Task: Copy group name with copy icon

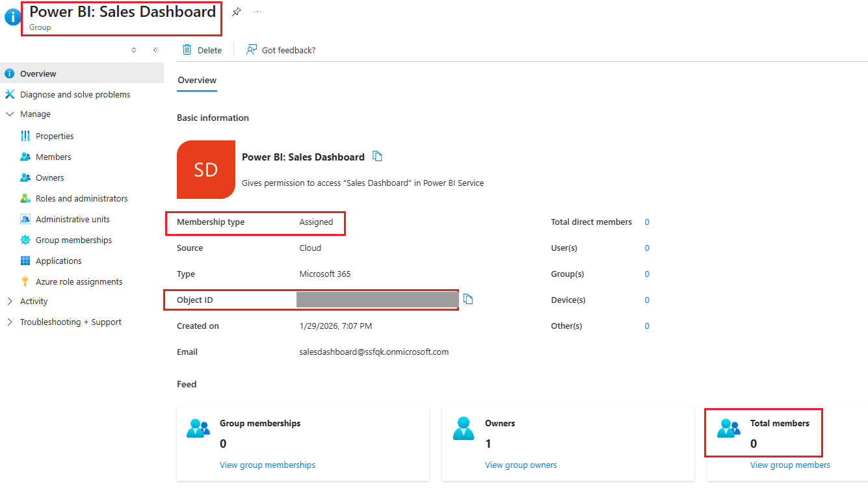Action: click(377, 157)
